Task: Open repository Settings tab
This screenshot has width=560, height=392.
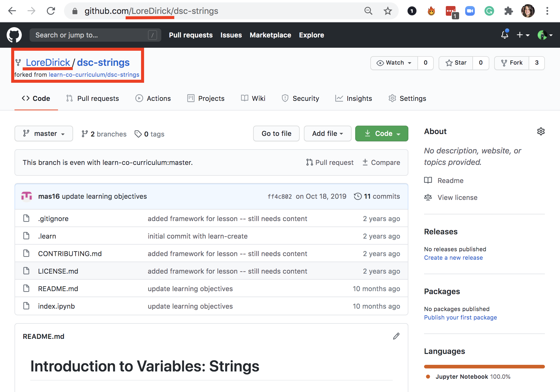Action: coord(407,98)
